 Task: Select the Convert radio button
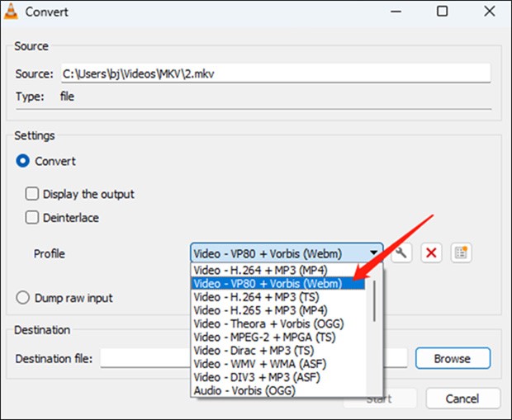click(x=23, y=161)
